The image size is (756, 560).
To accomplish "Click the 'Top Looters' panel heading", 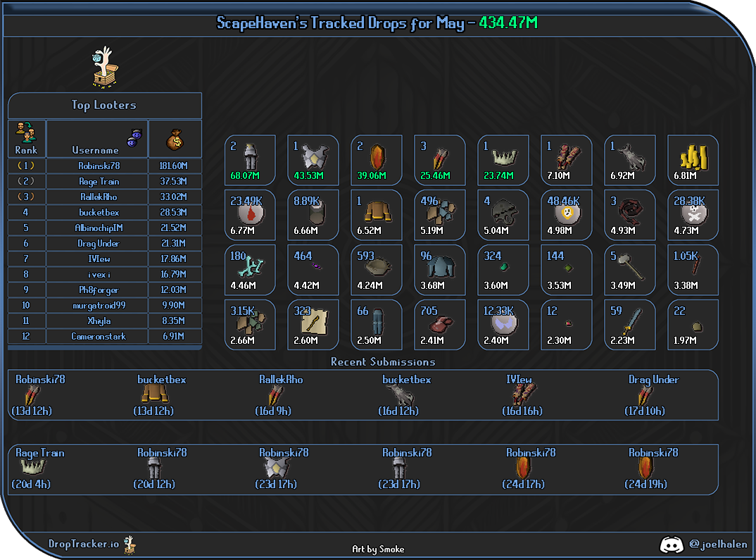I will (x=103, y=105).
